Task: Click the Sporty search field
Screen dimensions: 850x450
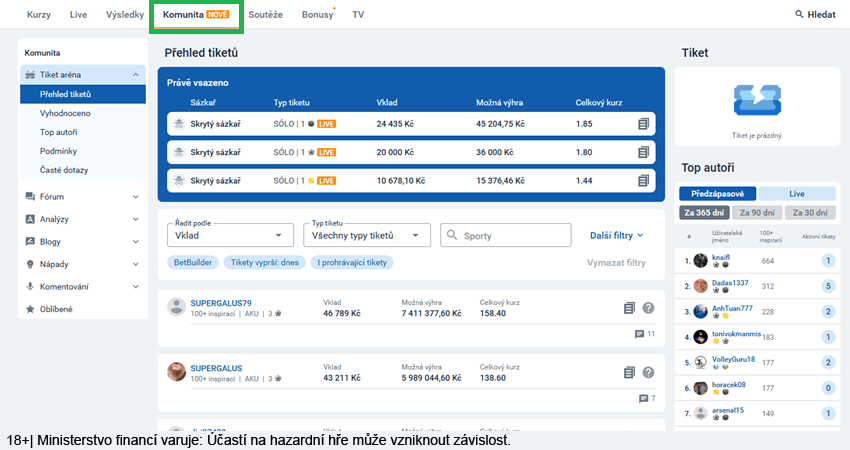Action: 506,235
